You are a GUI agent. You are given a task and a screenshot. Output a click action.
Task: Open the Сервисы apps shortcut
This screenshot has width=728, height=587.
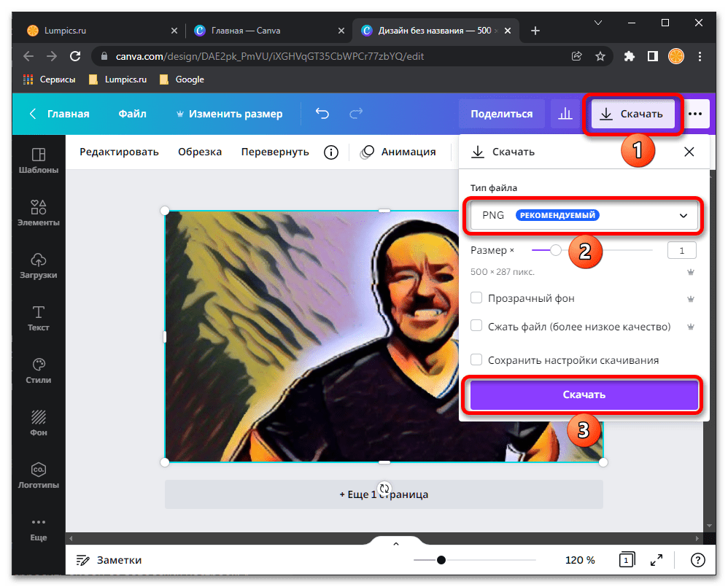point(49,79)
